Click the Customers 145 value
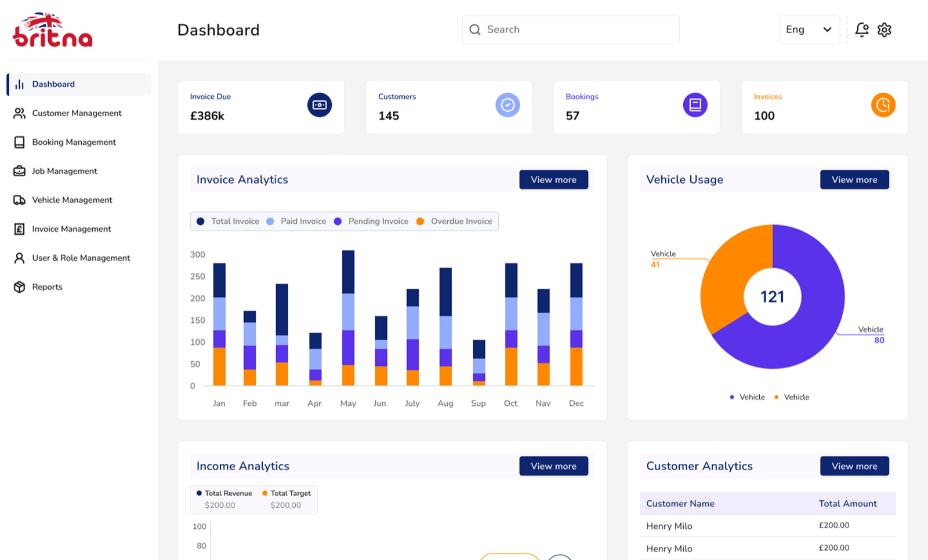The height and width of the screenshot is (560, 928). coord(389,116)
